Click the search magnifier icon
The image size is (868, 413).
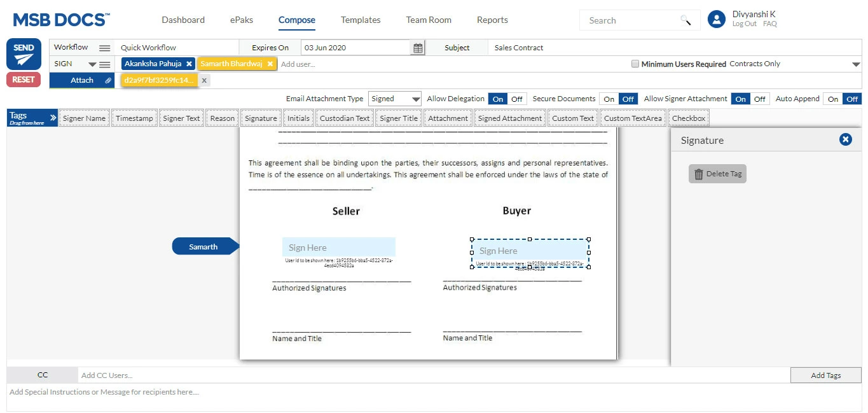pyautogui.click(x=685, y=20)
